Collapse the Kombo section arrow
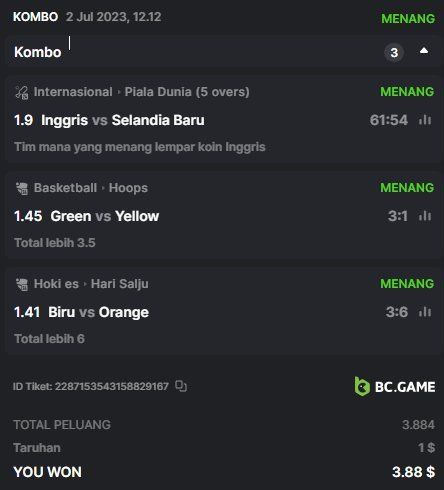The width and height of the screenshot is (444, 490). (424, 51)
